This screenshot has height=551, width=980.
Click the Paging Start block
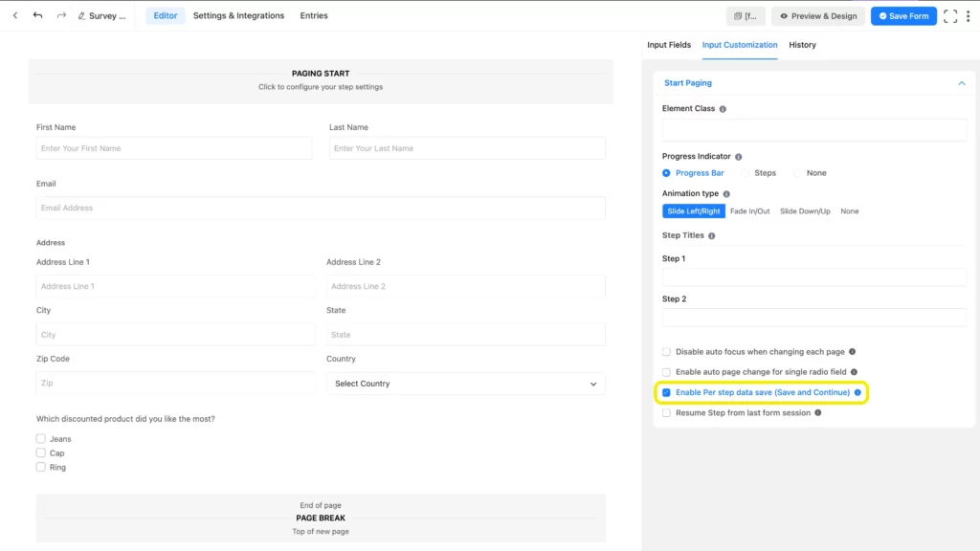tap(321, 81)
